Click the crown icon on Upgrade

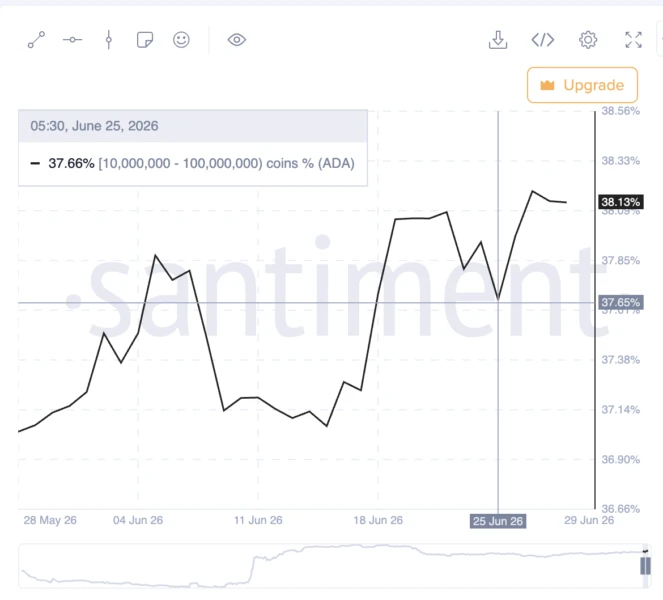pos(547,85)
